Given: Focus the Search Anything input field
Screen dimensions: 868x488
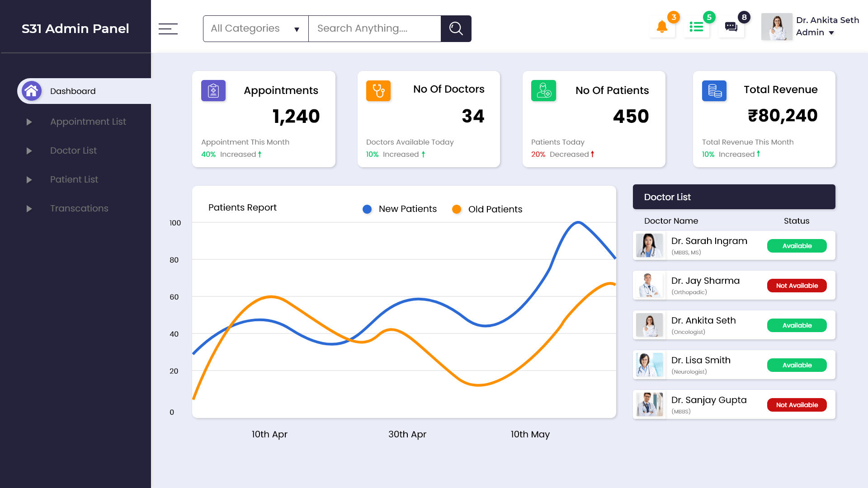Looking at the screenshot, I should 374,29.
